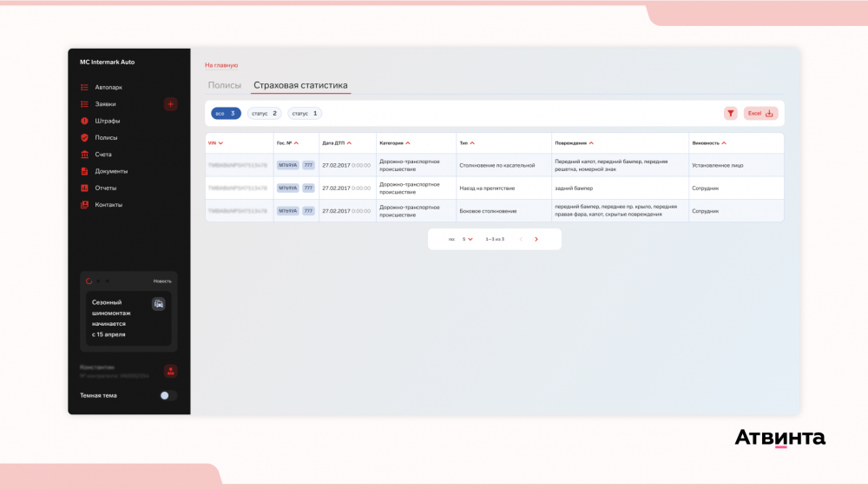Open Документы menu item

[111, 171]
